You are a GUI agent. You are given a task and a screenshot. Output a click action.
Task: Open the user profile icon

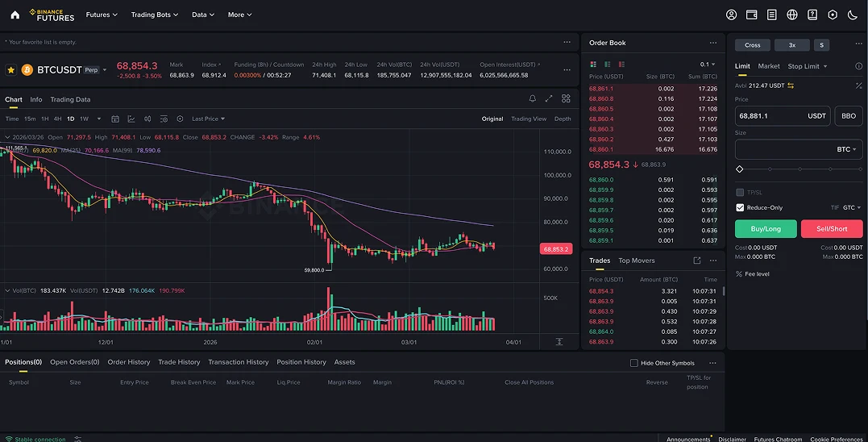pyautogui.click(x=731, y=15)
